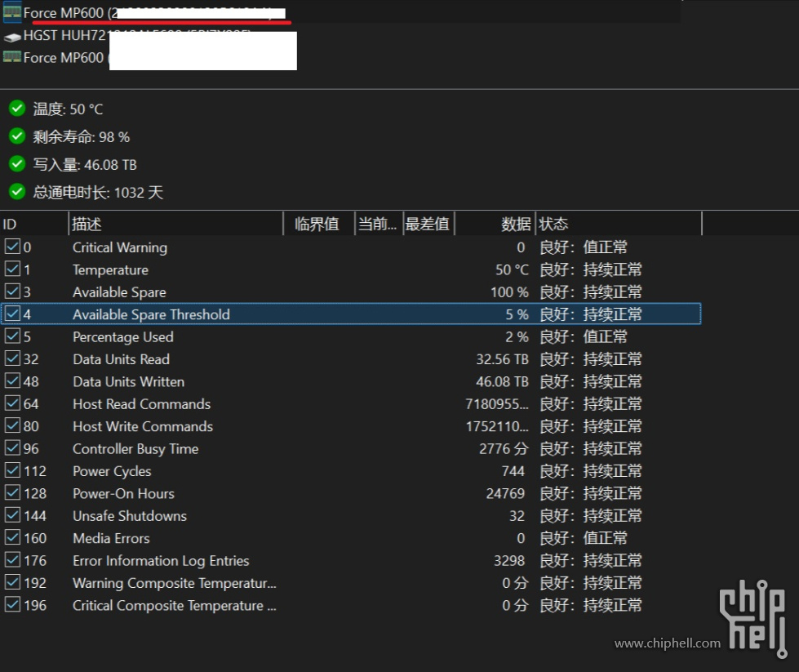Click the 744 Power Cycles value

pos(513,471)
